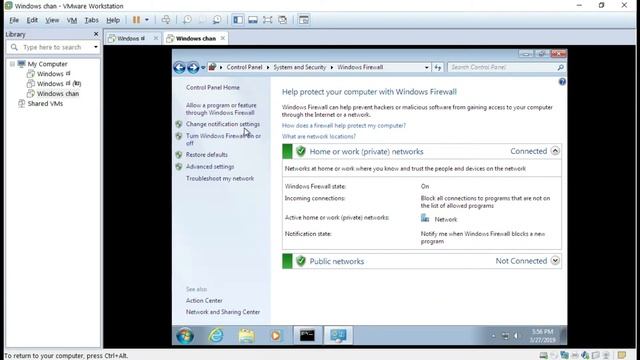This screenshot has width=640, height=360.
Task: Click Control Panel taskbar button in guest
Action: [x=338, y=336]
